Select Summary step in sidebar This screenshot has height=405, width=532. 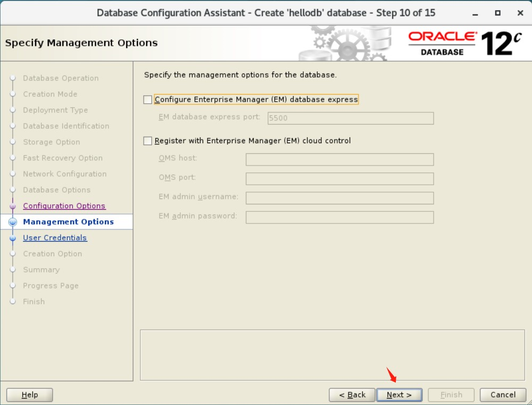[x=41, y=269]
